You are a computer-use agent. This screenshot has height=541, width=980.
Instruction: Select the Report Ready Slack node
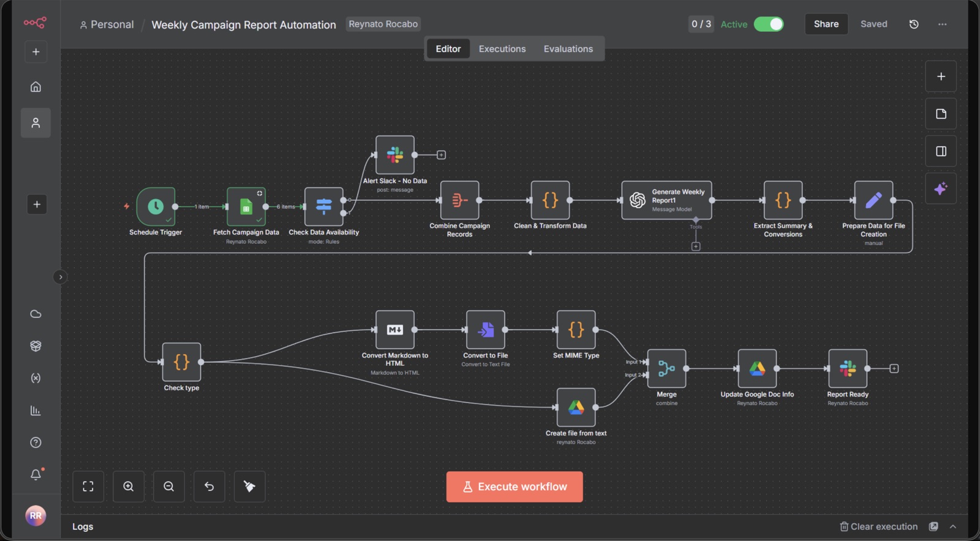tap(848, 368)
